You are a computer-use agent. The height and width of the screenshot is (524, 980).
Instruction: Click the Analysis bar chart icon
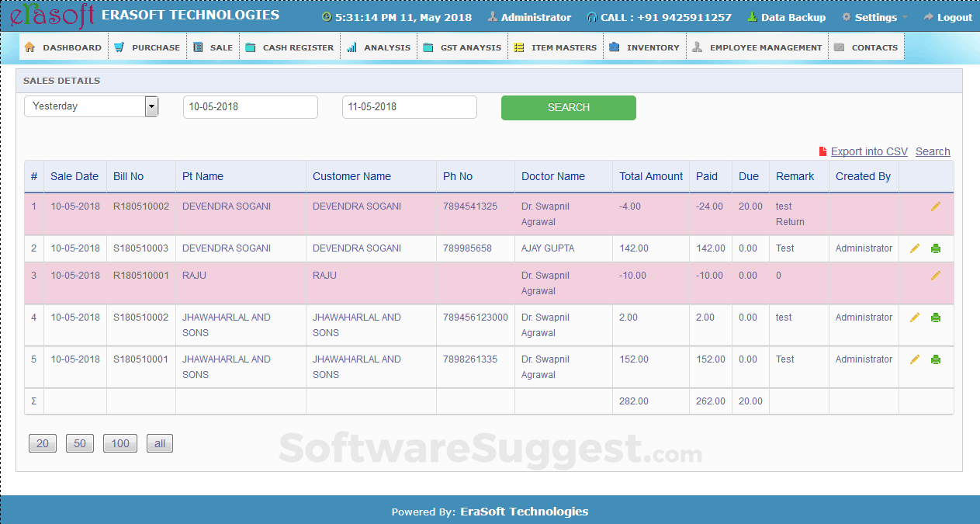pos(351,47)
